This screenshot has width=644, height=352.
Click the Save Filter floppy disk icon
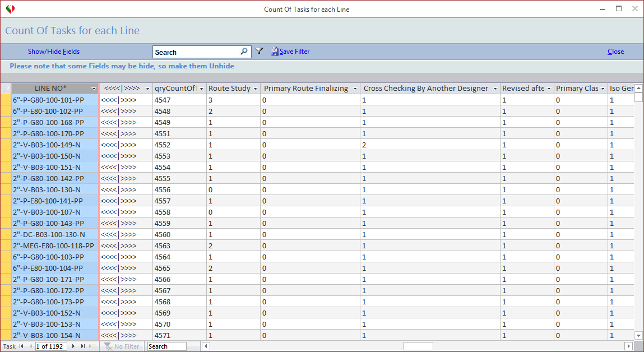coord(274,52)
